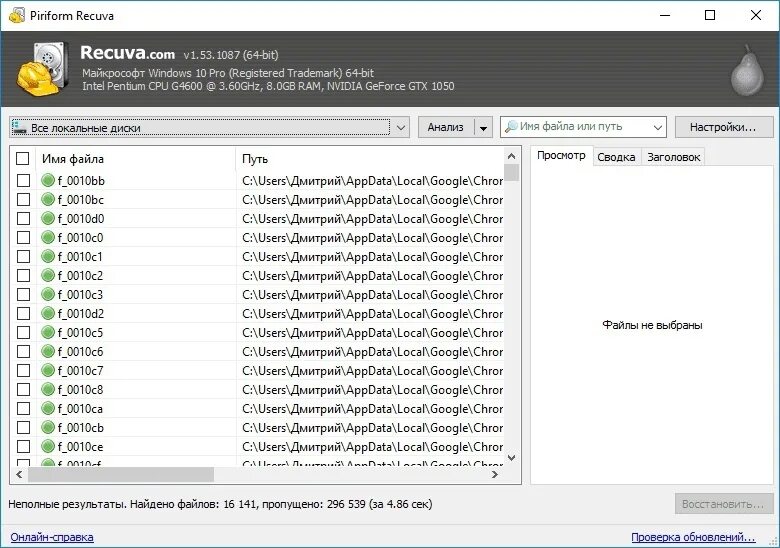Click the green status dot of f_0010c5
Image resolution: width=780 pixels, height=548 pixels.
point(48,332)
